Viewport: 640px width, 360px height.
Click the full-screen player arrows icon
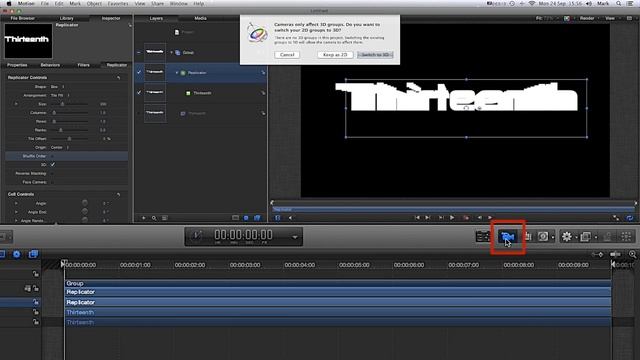616,218
